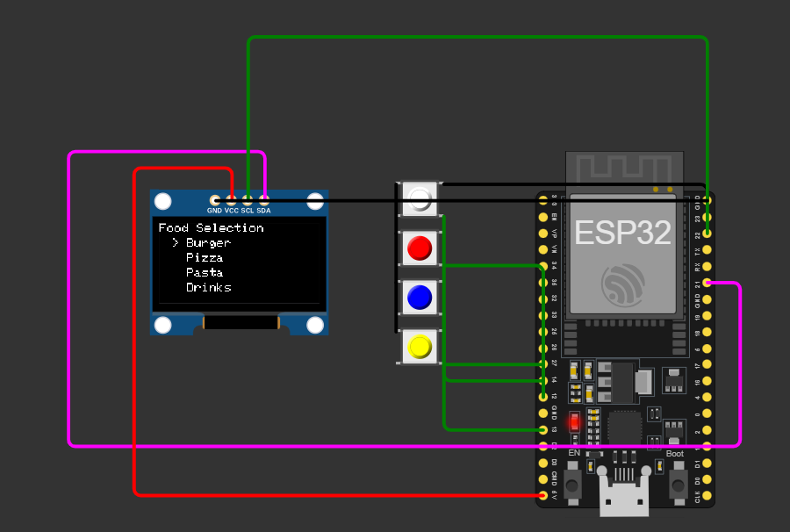Click the yellow pushbutton
Viewport: 790px width, 532px height.
420,347
